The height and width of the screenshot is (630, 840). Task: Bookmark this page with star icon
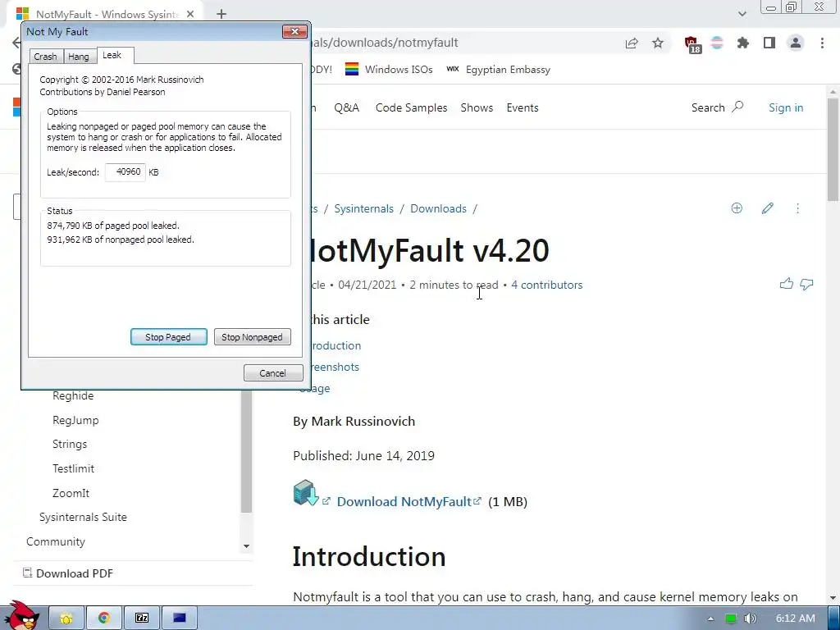point(658,43)
